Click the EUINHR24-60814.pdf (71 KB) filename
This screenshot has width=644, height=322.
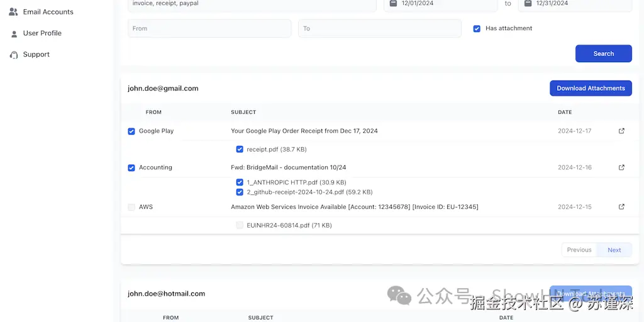point(289,226)
